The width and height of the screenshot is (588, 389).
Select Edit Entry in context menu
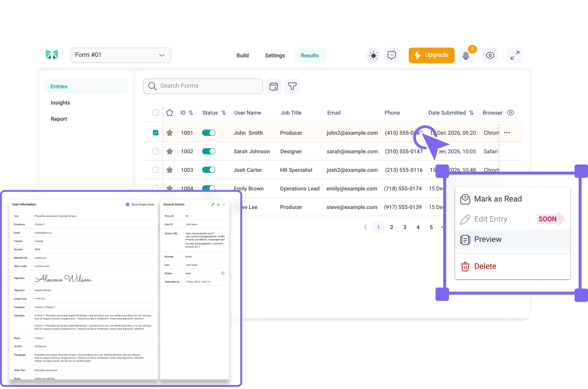513,219
